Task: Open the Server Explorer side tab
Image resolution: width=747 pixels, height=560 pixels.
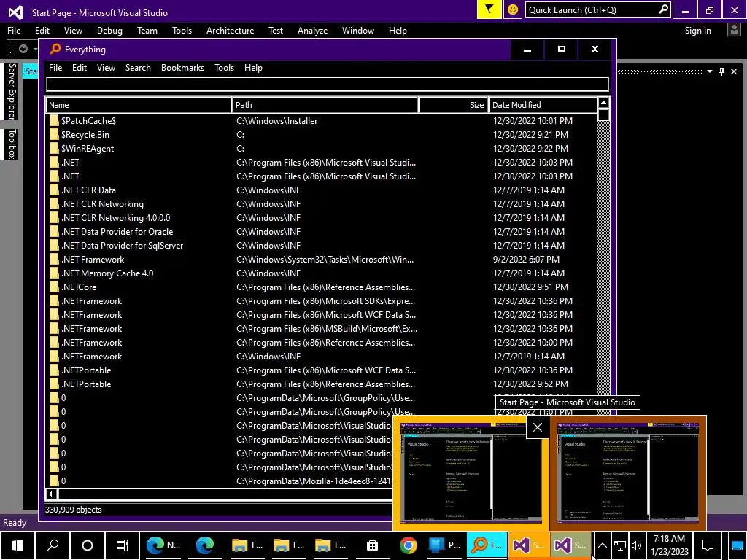Action: (x=12, y=91)
